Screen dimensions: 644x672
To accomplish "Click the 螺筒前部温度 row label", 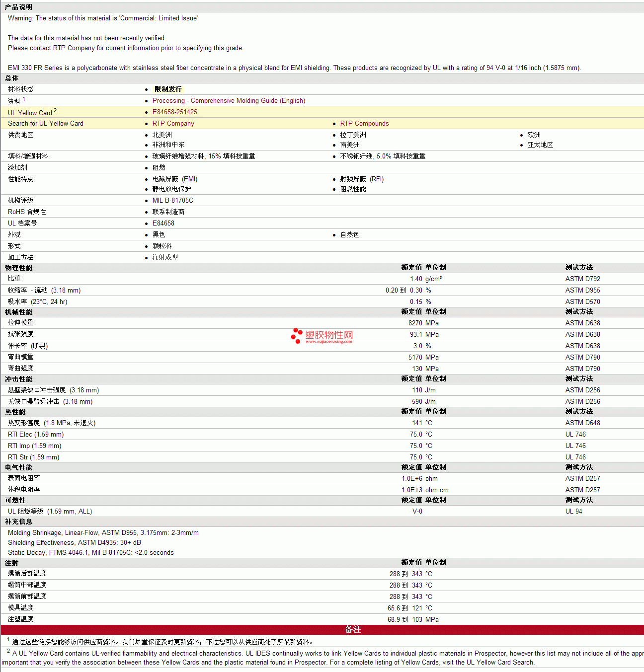I will point(27,596).
